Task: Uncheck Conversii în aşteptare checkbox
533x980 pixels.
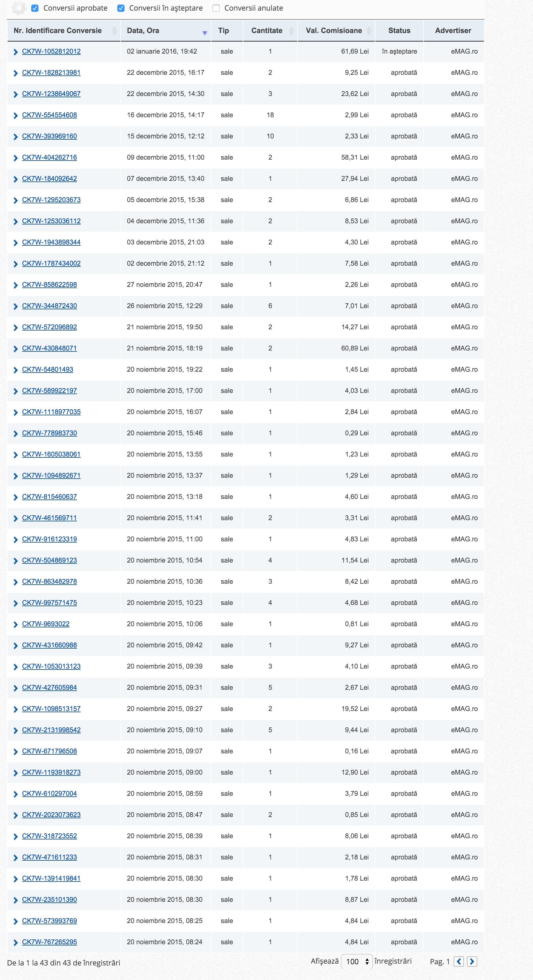Action: pyautogui.click(x=121, y=8)
